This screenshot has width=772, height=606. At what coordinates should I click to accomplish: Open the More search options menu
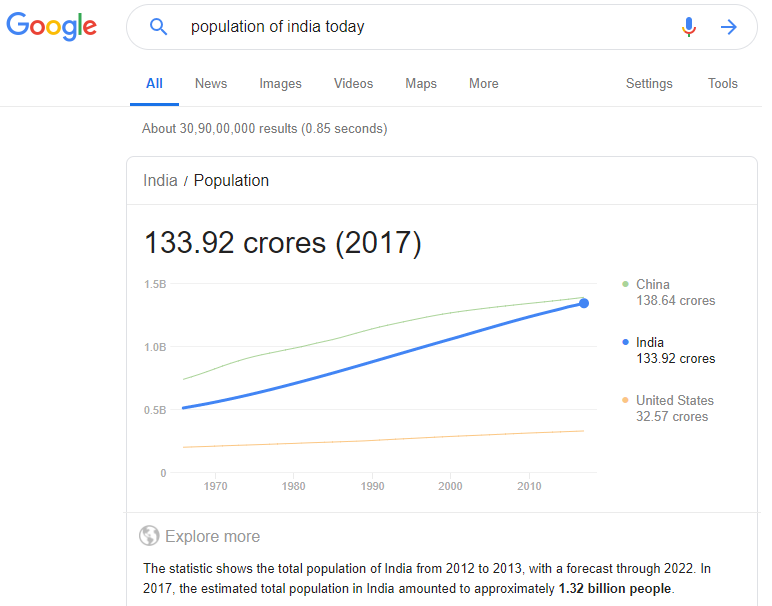[483, 84]
